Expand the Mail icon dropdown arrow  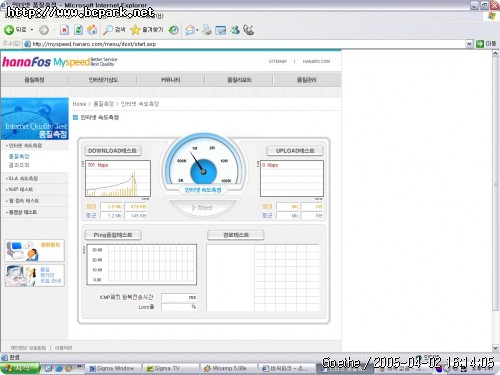tap(197, 30)
